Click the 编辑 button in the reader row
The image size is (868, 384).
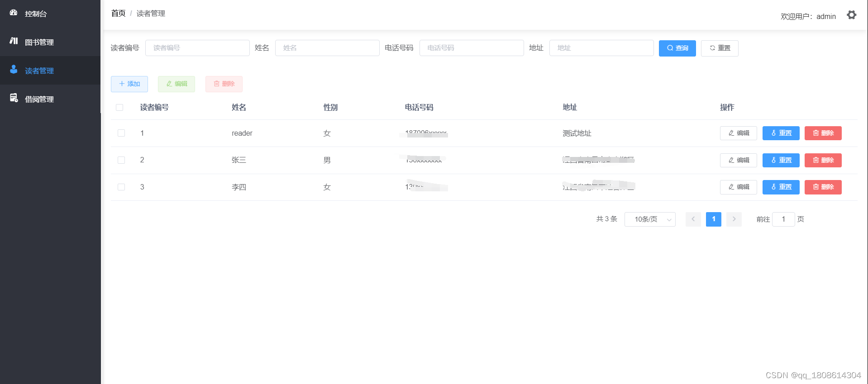click(x=738, y=133)
